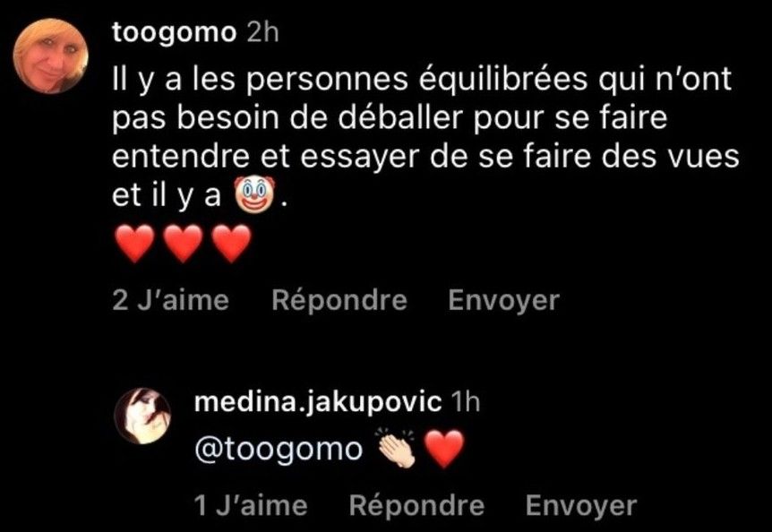View the '2 J'aime' likes on toogomo's comment

pos(170,300)
